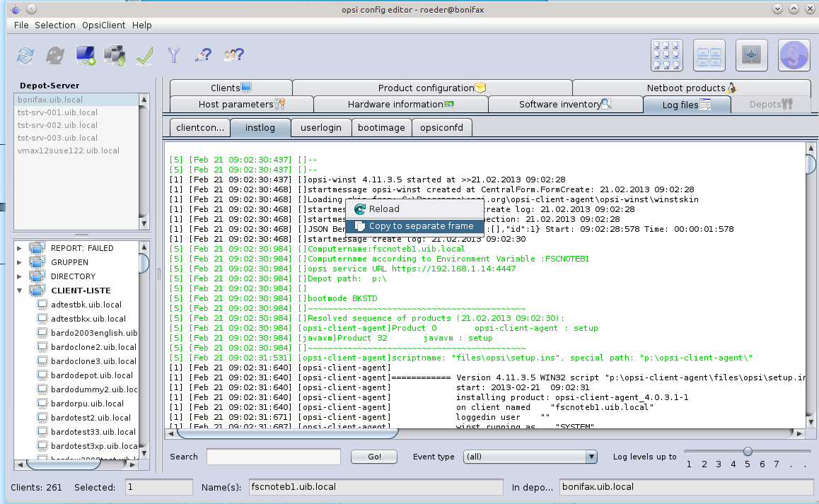Viewport: 819px width, 504px height.
Task: Switch to the Netboot products tab
Action: pyautogui.click(x=692, y=88)
